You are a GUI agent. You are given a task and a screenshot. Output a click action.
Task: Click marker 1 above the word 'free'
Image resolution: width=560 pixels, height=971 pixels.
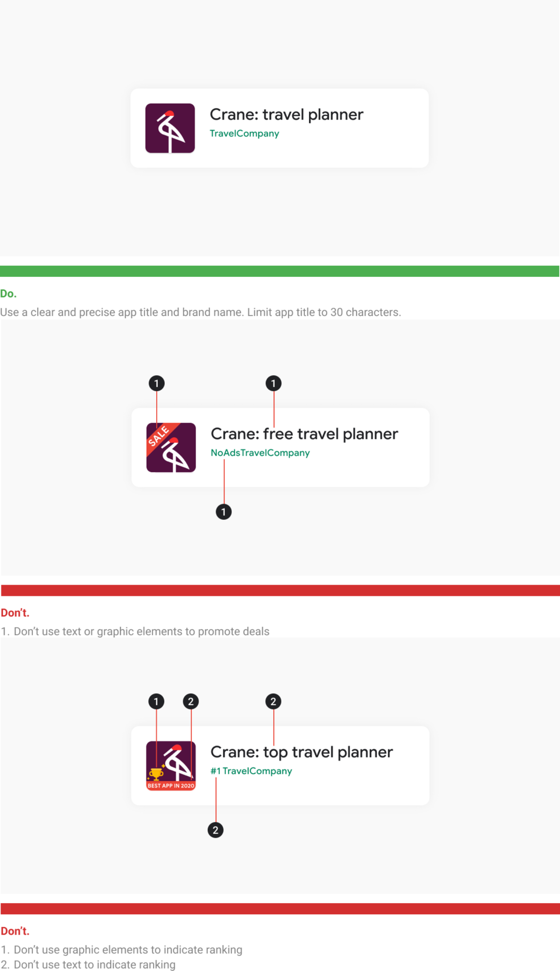(273, 383)
